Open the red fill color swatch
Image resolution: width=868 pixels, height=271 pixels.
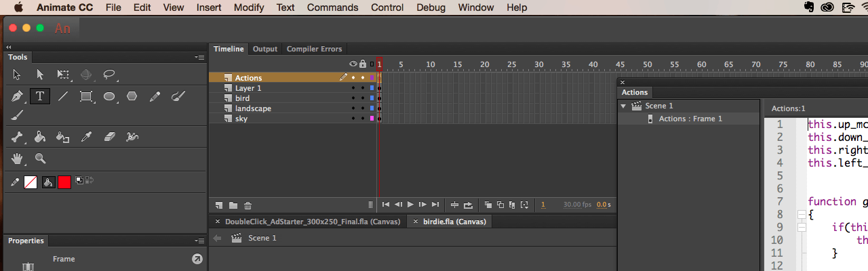64,182
